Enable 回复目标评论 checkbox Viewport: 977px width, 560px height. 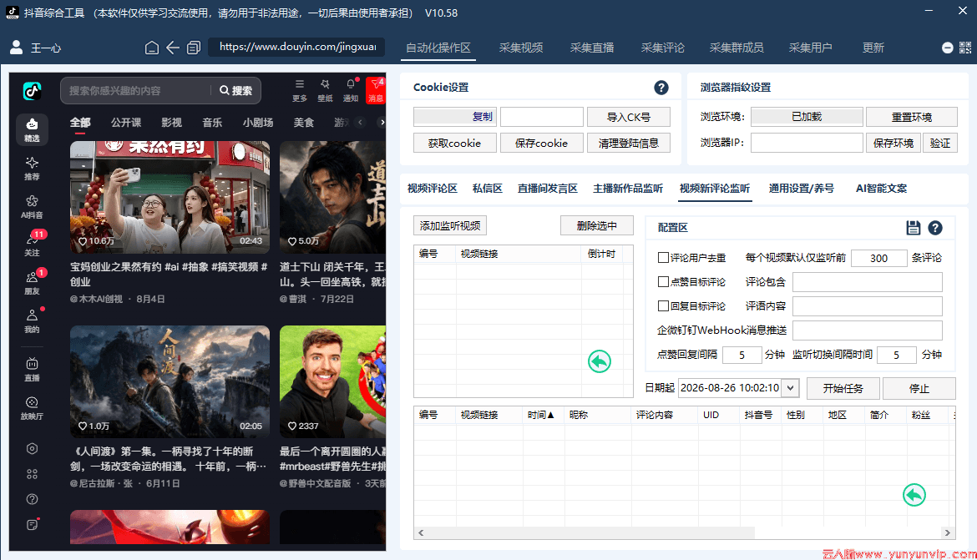tap(664, 305)
